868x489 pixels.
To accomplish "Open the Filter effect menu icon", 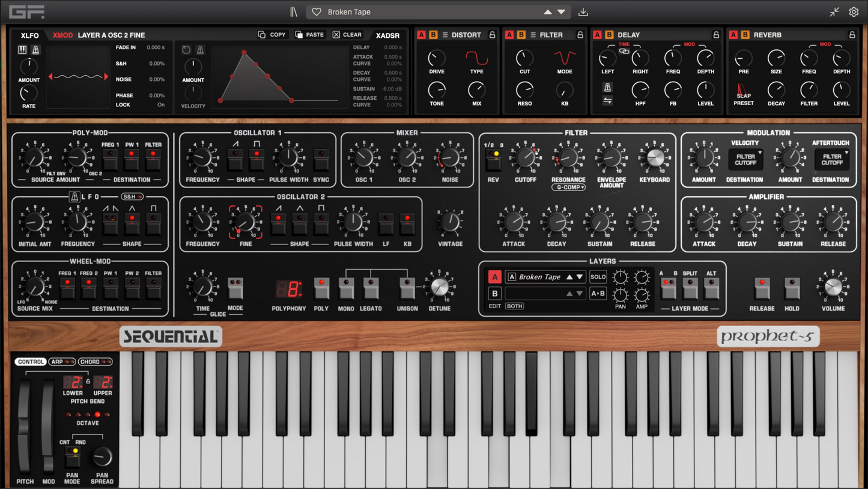I will (x=533, y=35).
